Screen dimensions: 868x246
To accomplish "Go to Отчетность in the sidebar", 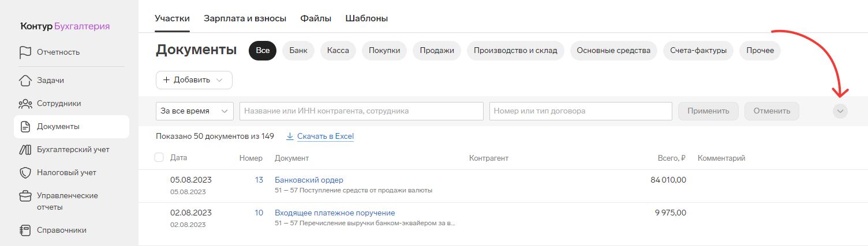I will [58, 52].
